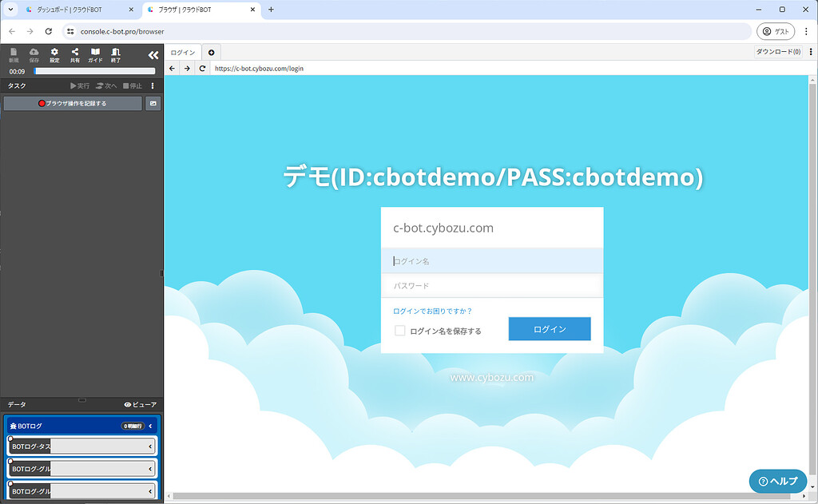
Task: Expand the BOTログ group chevron
Action: click(x=150, y=427)
